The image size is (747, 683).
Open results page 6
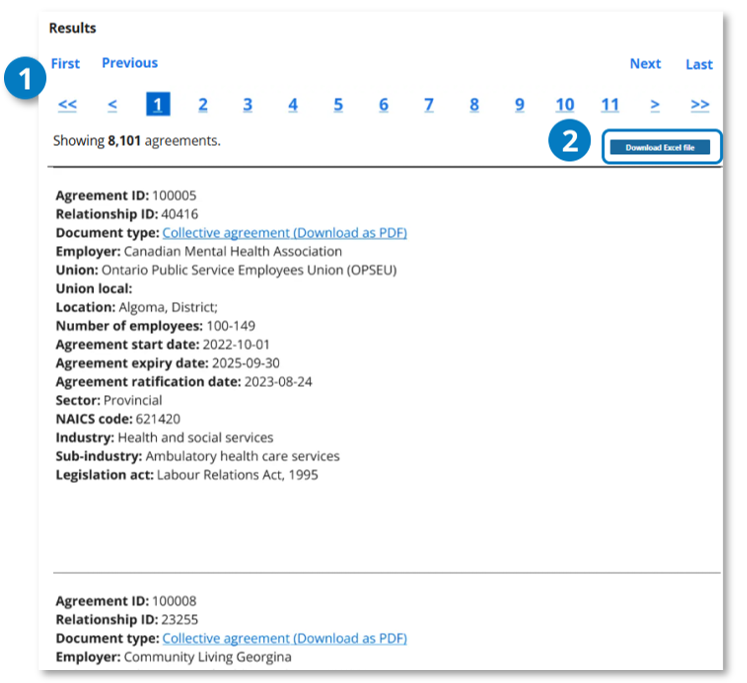384,104
